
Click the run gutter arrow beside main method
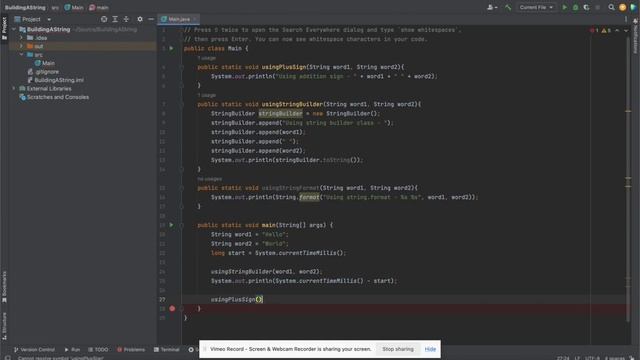pos(171,225)
